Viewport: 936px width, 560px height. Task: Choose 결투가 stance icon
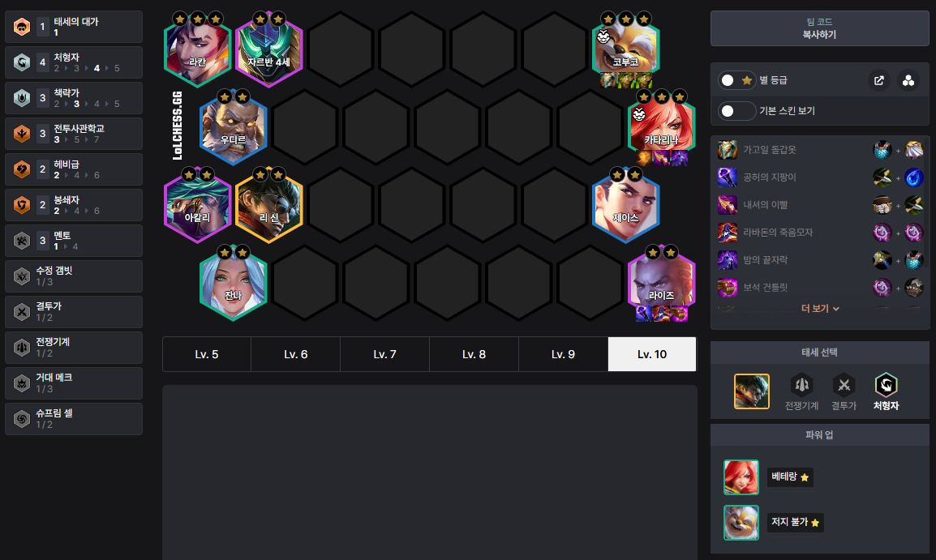(x=844, y=391)
